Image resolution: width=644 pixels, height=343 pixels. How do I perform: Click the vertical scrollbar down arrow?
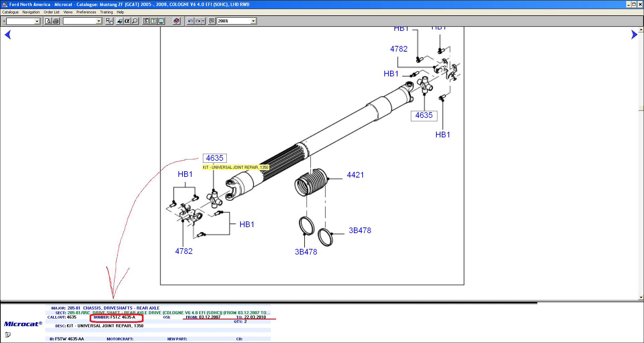[x=641, y=297]
